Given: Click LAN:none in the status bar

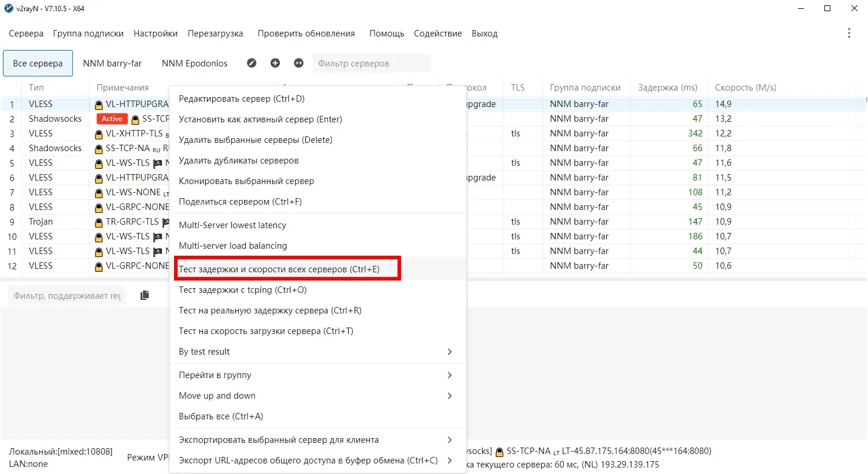Looking at the screenshot, I should pos(28,464).
